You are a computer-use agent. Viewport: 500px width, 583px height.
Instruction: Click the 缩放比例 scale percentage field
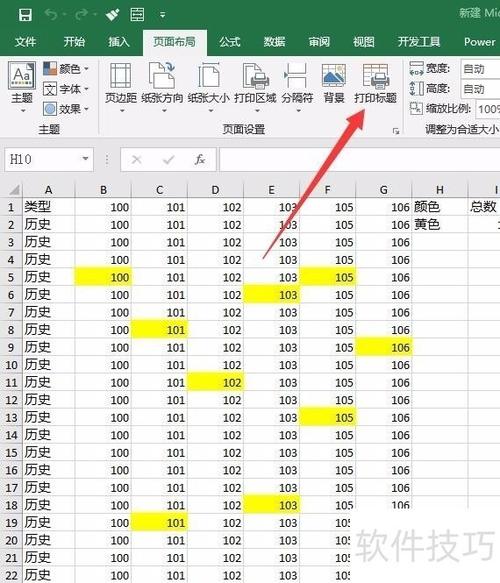tap(488, 109)
